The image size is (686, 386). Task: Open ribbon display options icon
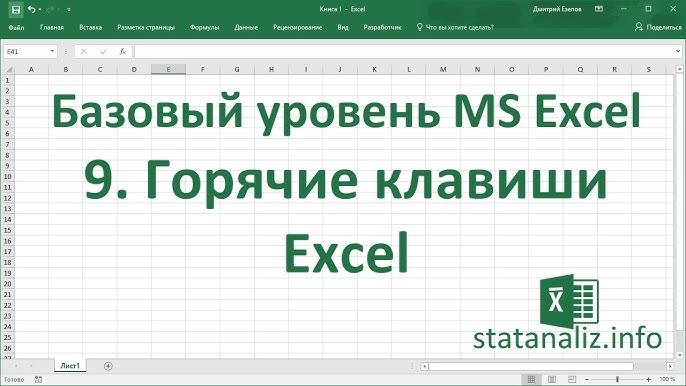[x=599, y=9]
